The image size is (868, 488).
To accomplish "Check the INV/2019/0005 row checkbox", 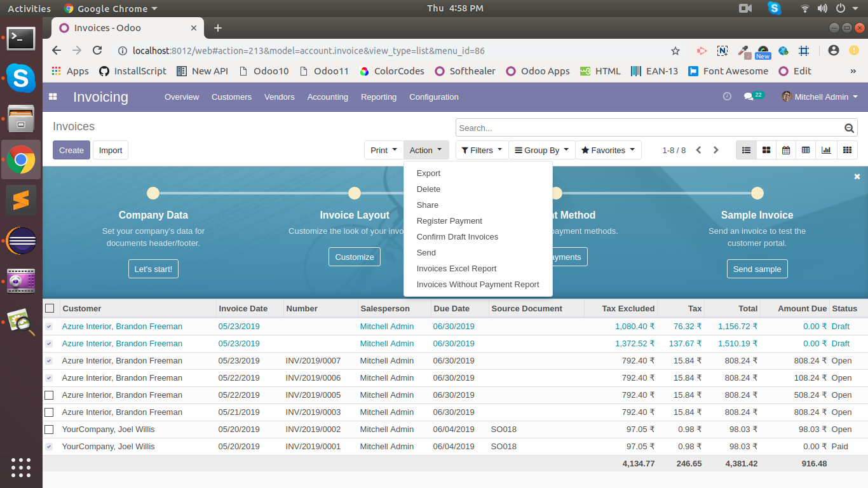I will (50, 395).
